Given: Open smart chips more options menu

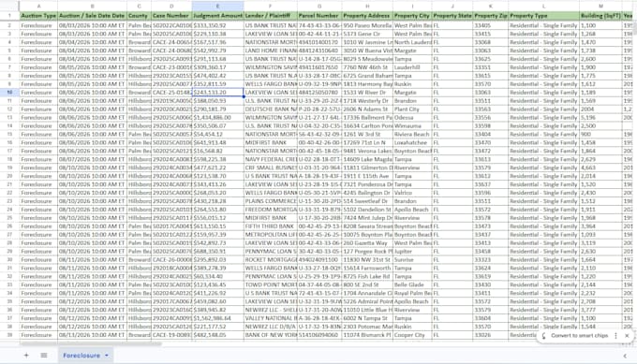Looking at the screenshot, I should pyautogui.click(x=615, y=336).
